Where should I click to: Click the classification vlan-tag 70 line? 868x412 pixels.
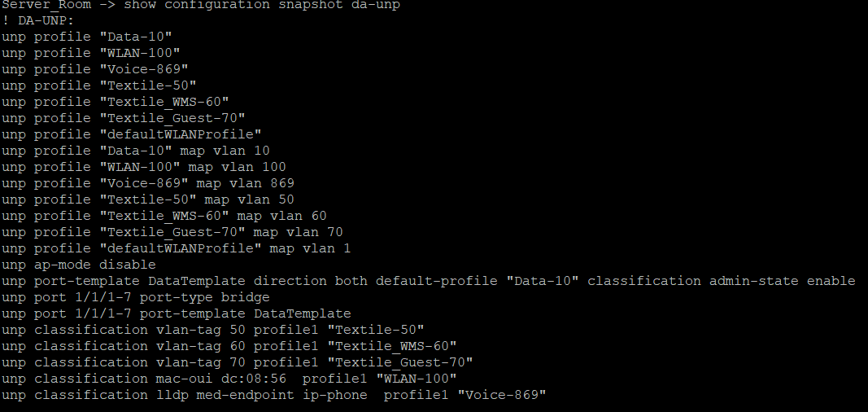[x=238, y=362]
